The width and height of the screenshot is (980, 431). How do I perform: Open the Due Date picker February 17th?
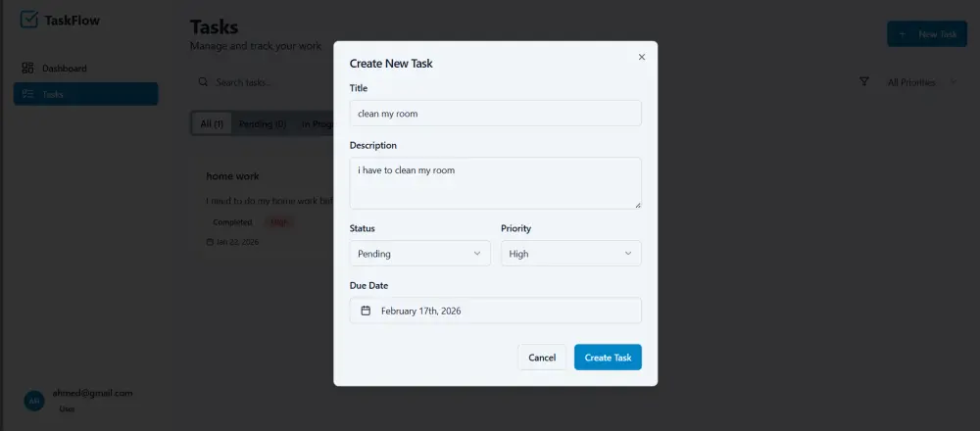496,311
